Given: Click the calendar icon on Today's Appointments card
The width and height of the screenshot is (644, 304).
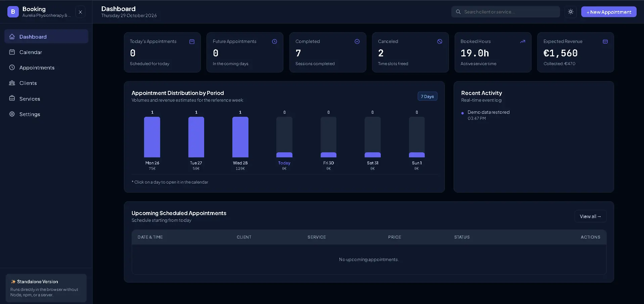Looking at the screenshot, I should click(192, 42).
